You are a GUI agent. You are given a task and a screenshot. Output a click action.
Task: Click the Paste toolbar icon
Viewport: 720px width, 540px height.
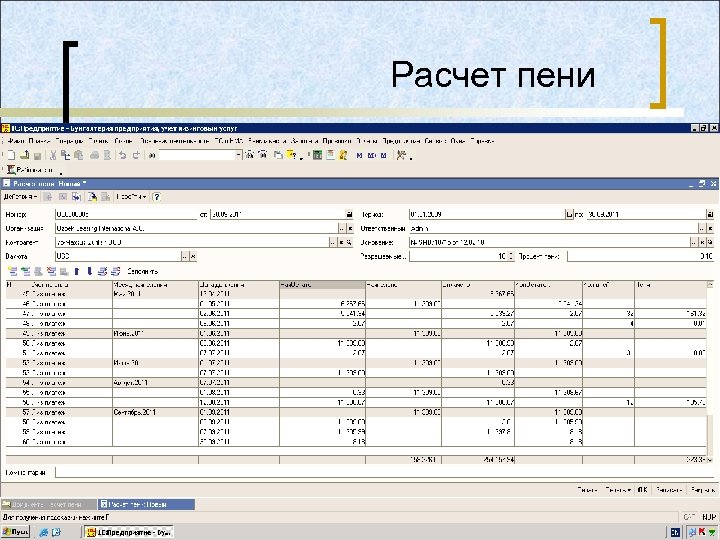click(79, 155)
